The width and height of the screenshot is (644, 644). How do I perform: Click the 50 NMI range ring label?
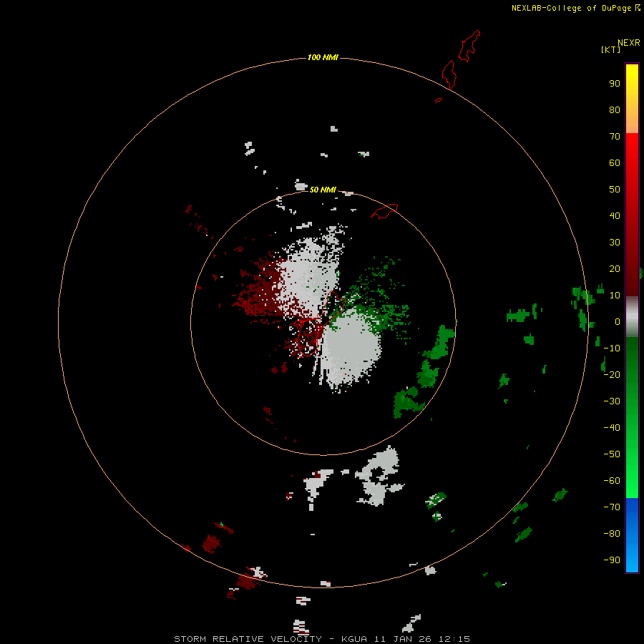(x=323, y=190)
